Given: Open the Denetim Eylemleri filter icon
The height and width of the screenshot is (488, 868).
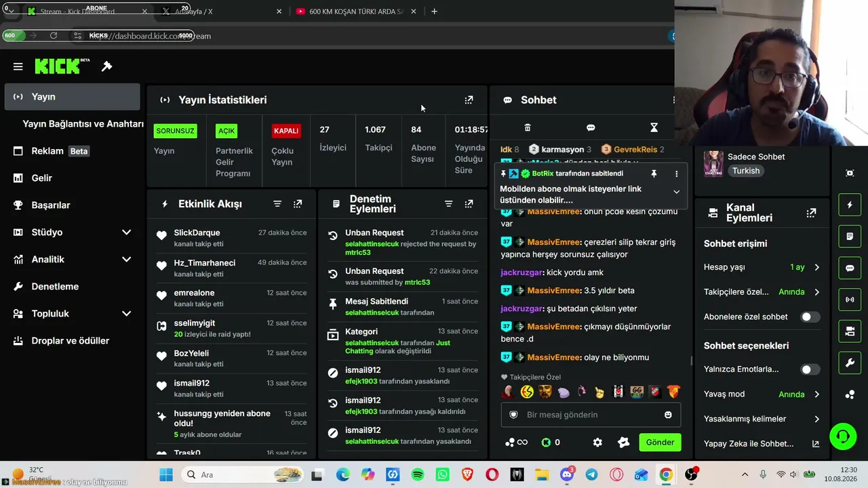Looking at the screenshot, I should click(448, 204).
